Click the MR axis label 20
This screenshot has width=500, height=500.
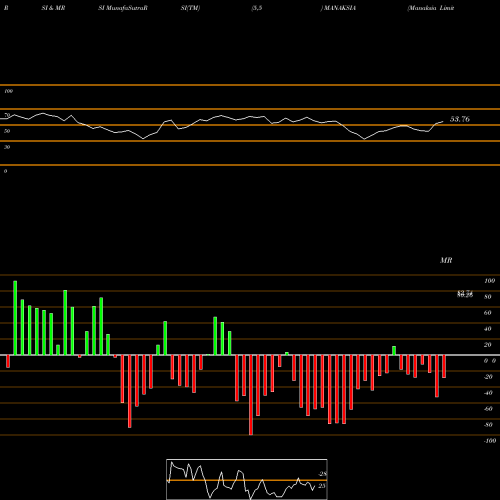pos(488,345)
